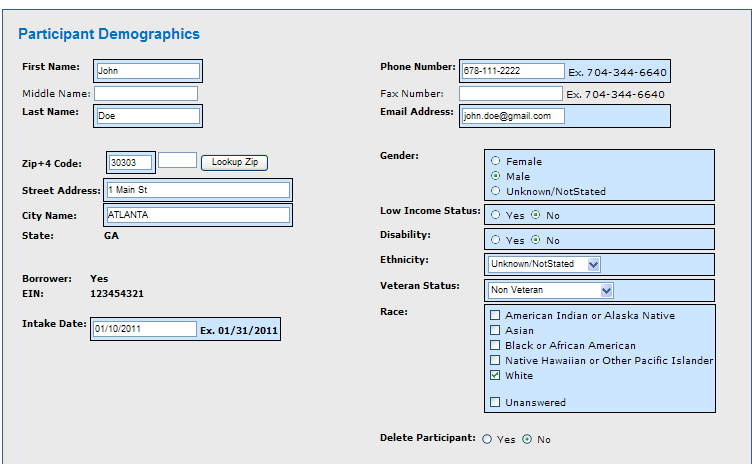Check Black or African American box
The width and height of the screenshot is (752, 464).
[x=494, y=345]
